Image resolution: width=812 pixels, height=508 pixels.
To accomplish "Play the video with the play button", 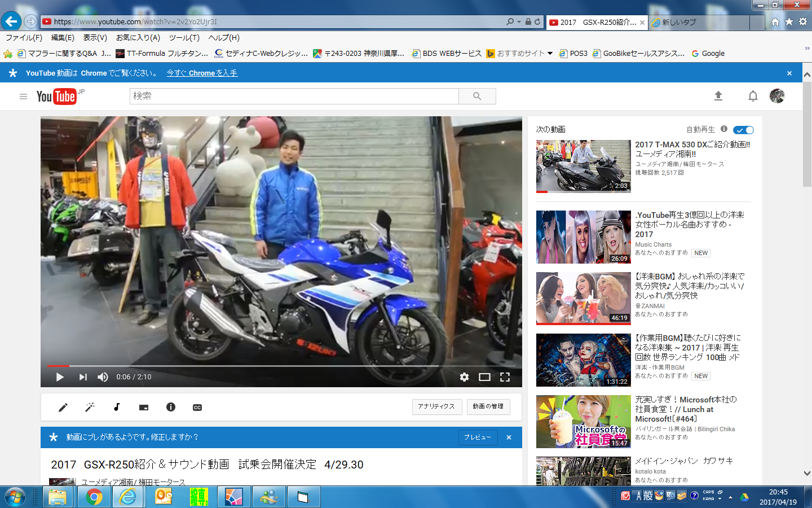I will click(x=60, y=377).
